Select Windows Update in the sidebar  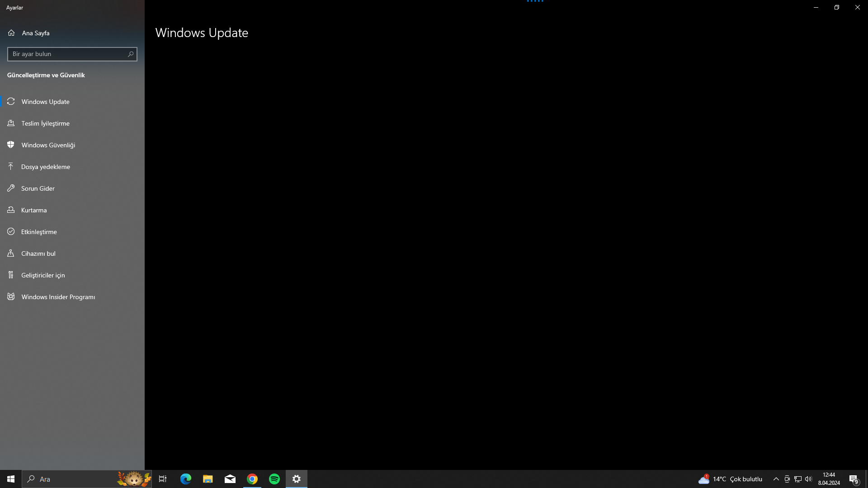pyautogui.click(x=45, y=102)
